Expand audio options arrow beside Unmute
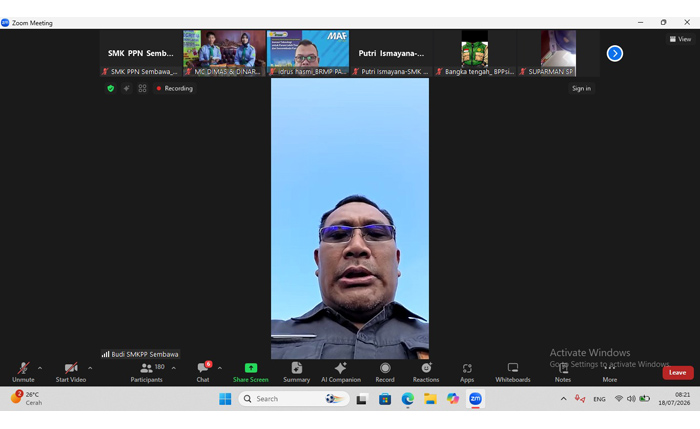This screenshot has width=700, height=429. (x=40, y=368)
